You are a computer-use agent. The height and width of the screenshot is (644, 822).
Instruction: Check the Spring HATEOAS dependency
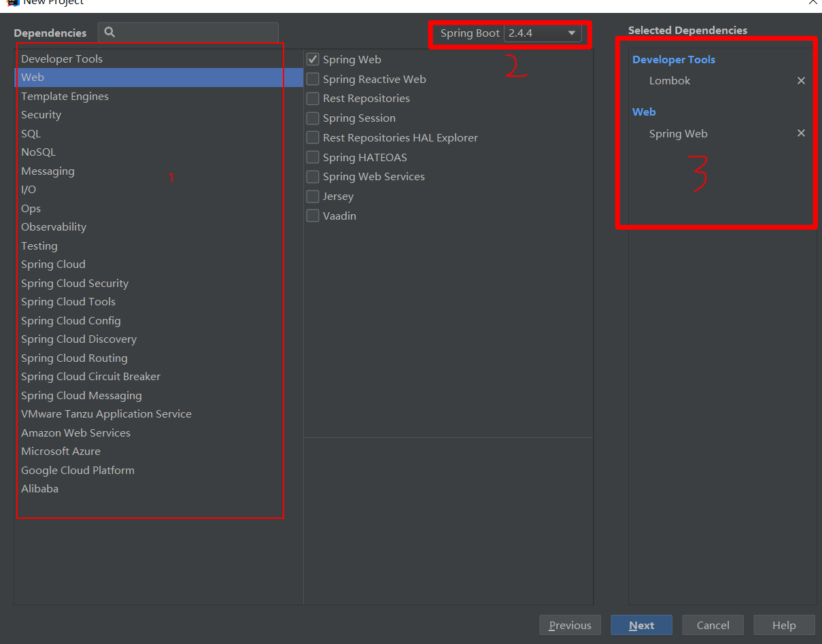click(x=313, y=157)
